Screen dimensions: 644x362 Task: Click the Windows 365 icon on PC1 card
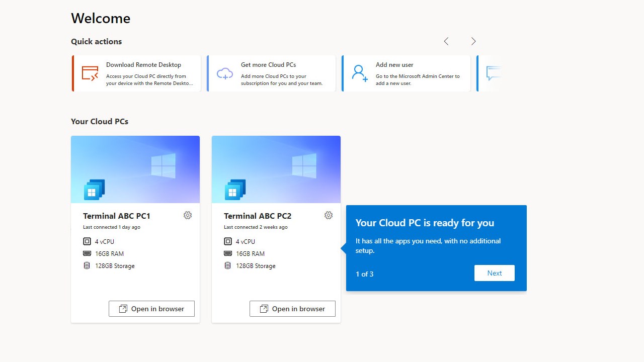pos(94,190)
